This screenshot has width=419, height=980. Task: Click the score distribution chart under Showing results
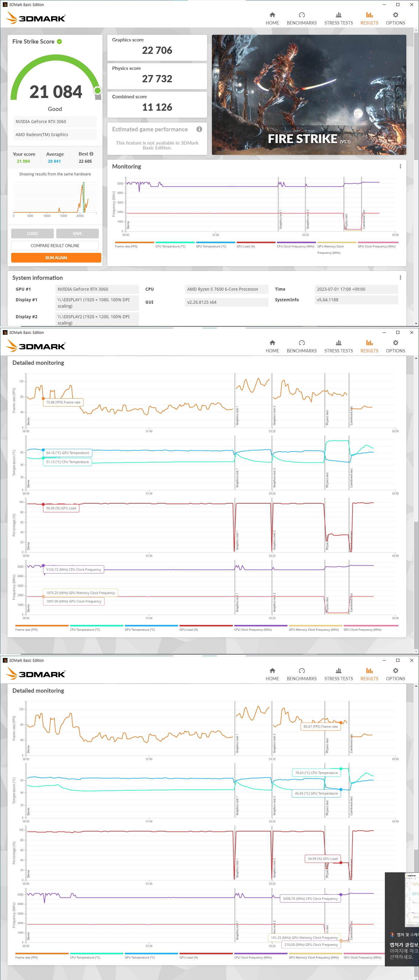tap(55, 198)
